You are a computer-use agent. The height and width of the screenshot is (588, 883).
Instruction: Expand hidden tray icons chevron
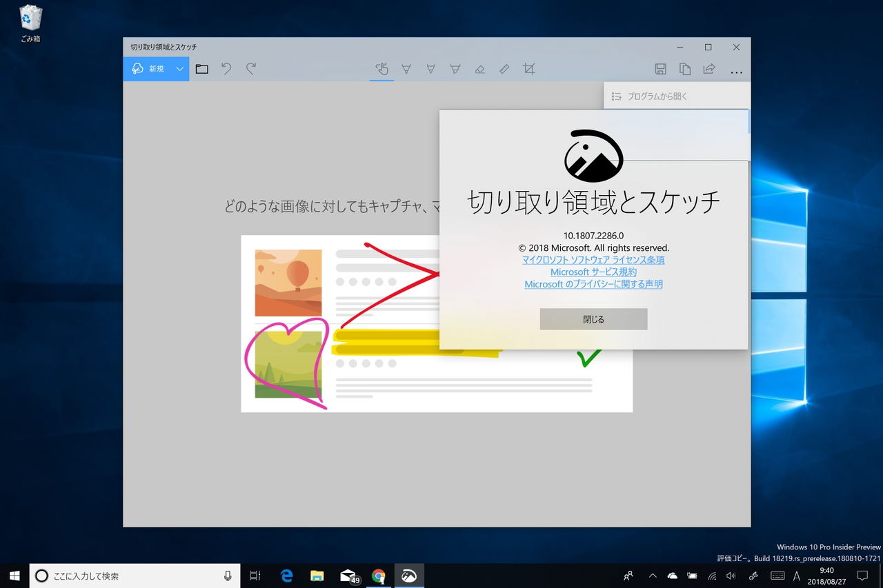point(653,576)
